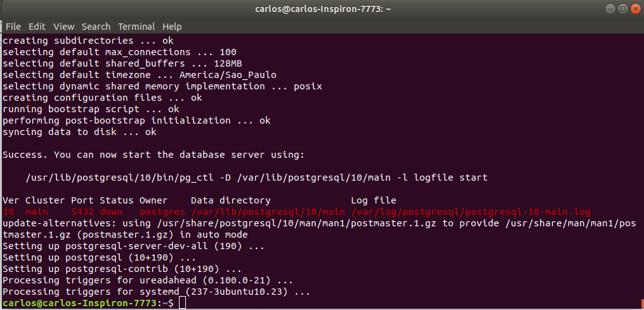
Task: Click 'Processing triggers for systemd' line
Action: tap(156, 292)
